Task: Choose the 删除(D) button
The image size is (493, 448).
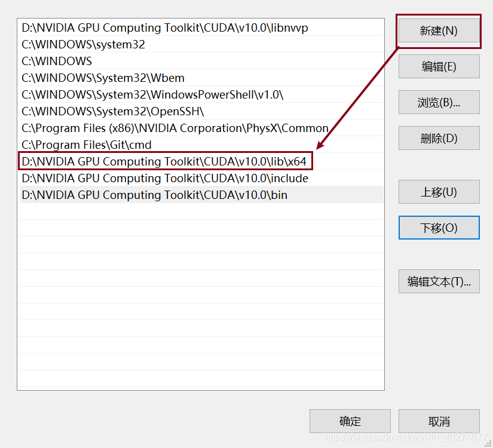Action: point(439,138)
